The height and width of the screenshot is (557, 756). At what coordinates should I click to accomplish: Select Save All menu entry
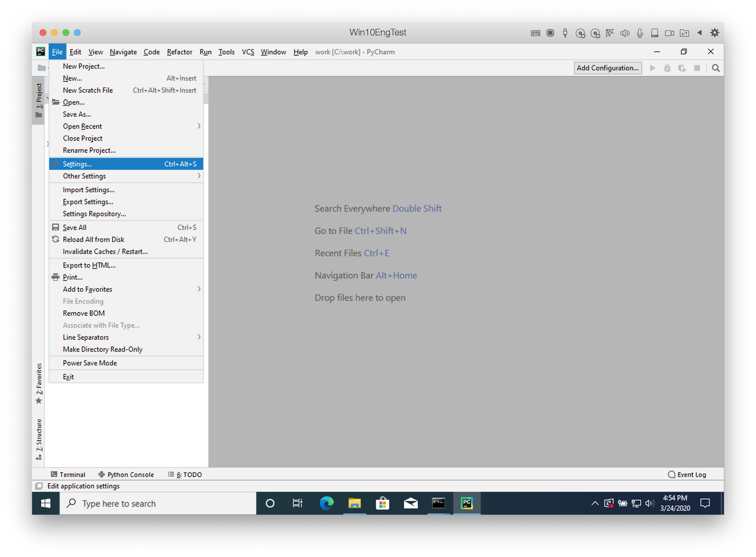[126, 228]
